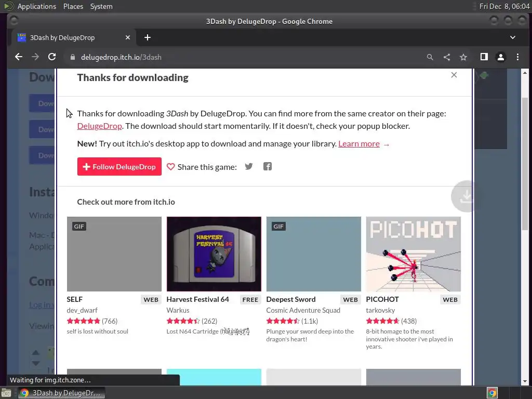Viewport: 532px width, 399px height.
Task: Open Chrome three-dot menu
Action: 517,57
